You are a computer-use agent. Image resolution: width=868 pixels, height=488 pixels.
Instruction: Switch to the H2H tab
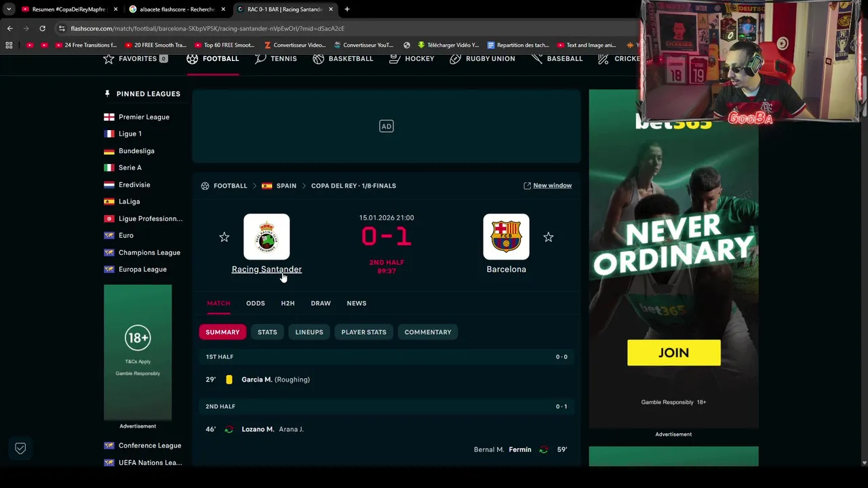click(288, 303)
